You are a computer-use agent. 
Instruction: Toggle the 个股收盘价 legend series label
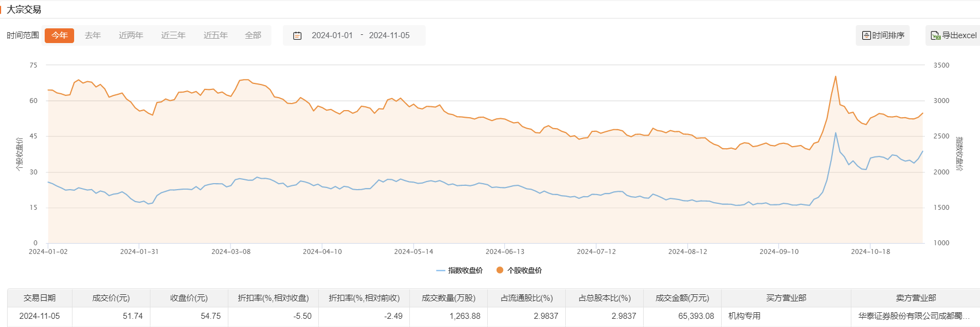524,270
